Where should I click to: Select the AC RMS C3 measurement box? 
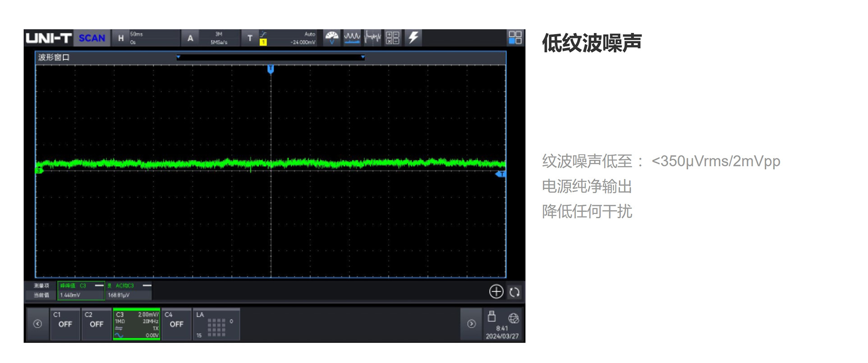tap(129, 290)
